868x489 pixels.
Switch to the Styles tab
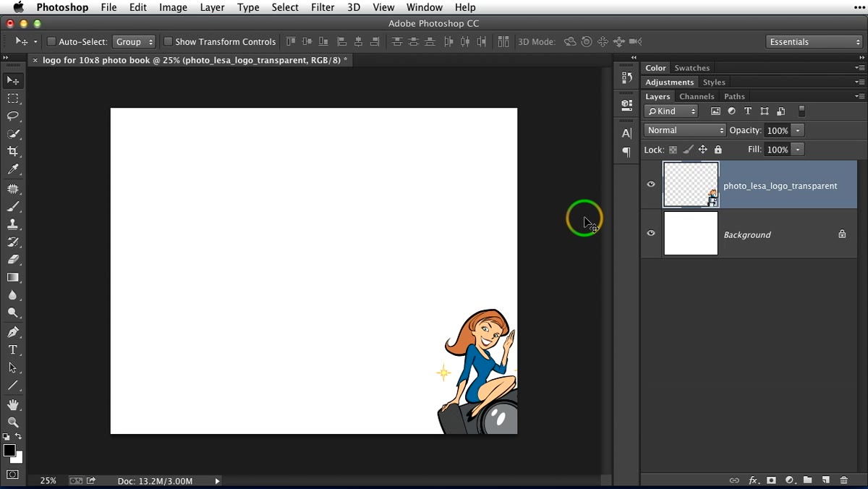point(714,82)
